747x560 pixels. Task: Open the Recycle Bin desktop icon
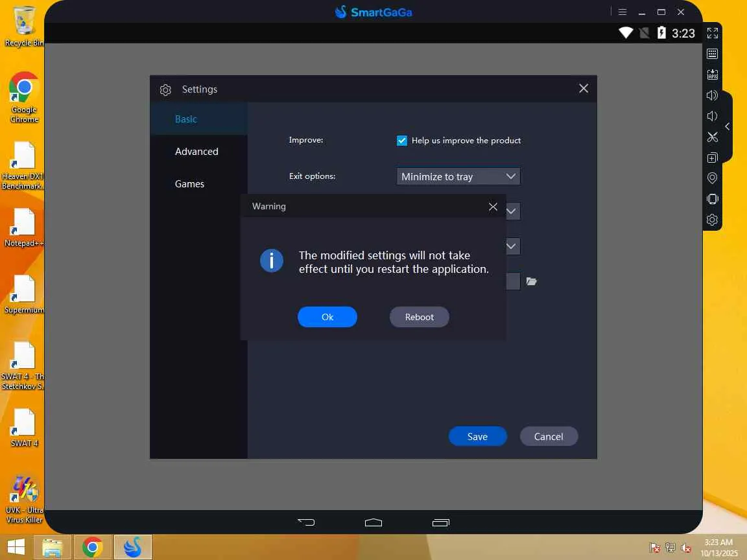tap(24, 26)
